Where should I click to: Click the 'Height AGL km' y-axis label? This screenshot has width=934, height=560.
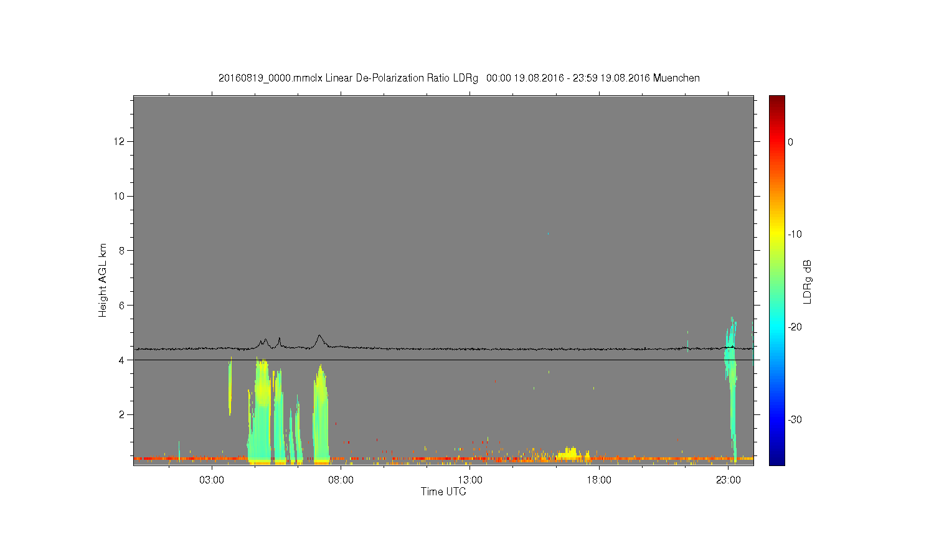tap(103, 280)
